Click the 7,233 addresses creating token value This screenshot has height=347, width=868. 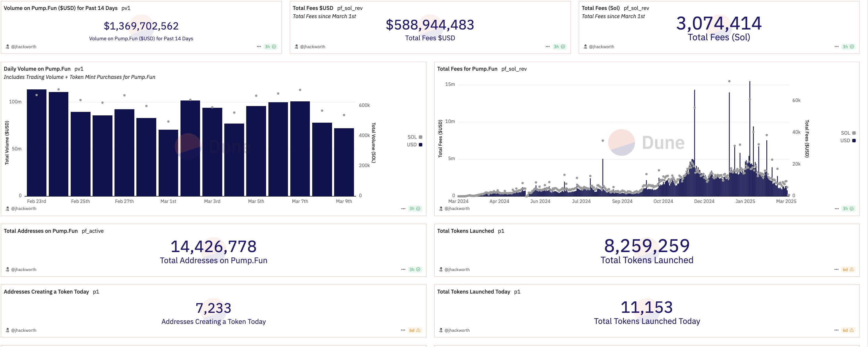click(x=213, y=308)
